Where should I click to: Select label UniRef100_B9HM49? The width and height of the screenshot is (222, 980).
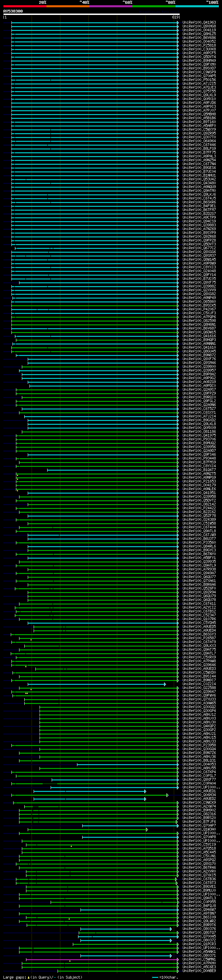199,60
